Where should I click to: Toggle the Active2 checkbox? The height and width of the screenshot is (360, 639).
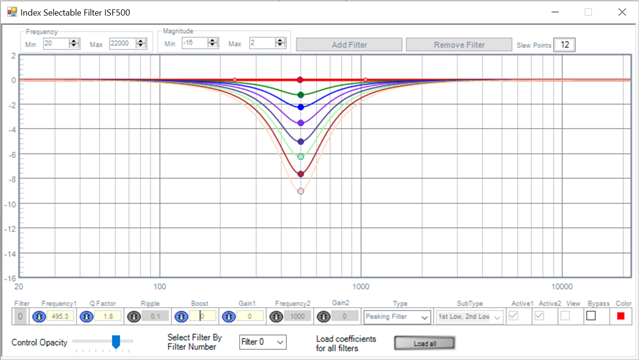coord(539,316)
